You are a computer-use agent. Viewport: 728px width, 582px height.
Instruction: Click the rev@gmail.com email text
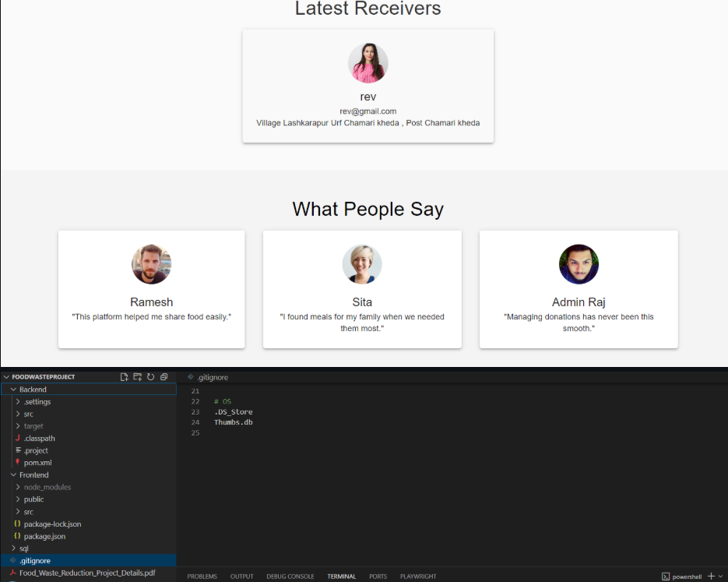pyautogui.click(x=368, y=111)
